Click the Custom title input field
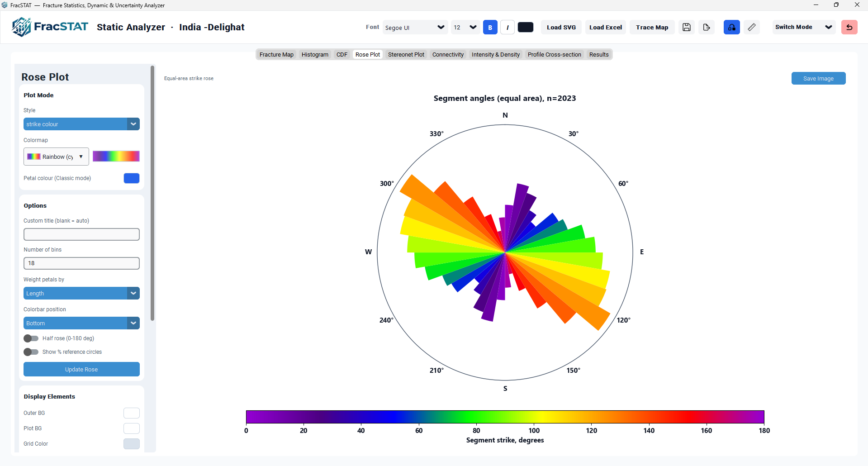This screenshot has height=466, width=868. click(x=81, y=234)
